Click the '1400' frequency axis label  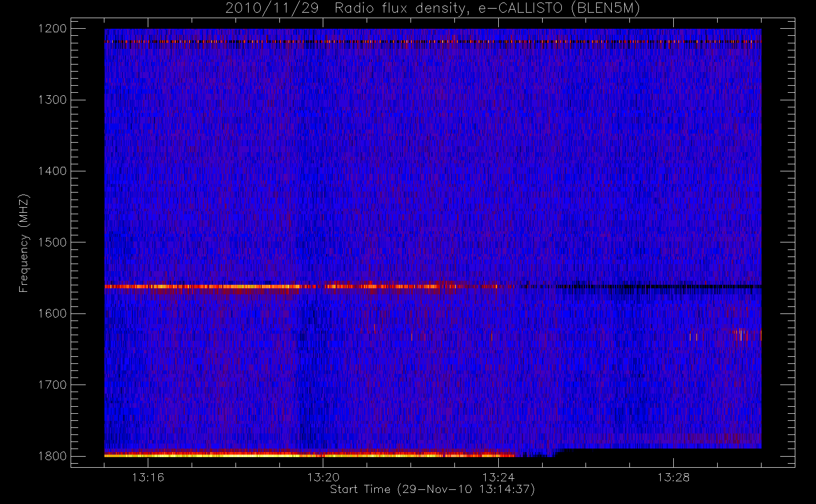[52, 171]
